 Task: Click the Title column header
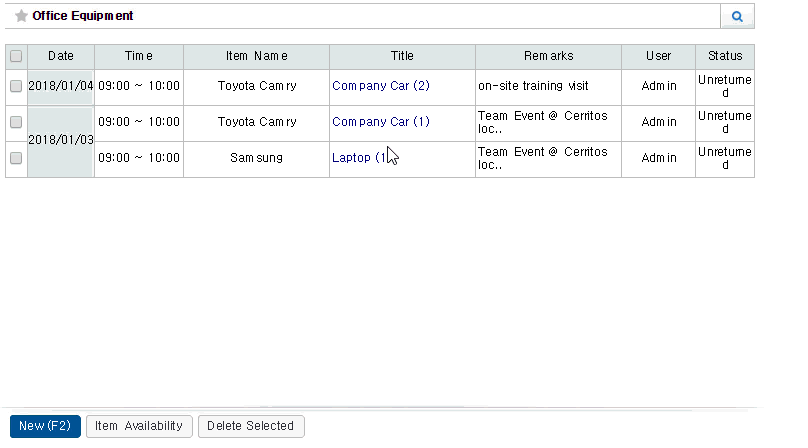(x=402, y=56)
